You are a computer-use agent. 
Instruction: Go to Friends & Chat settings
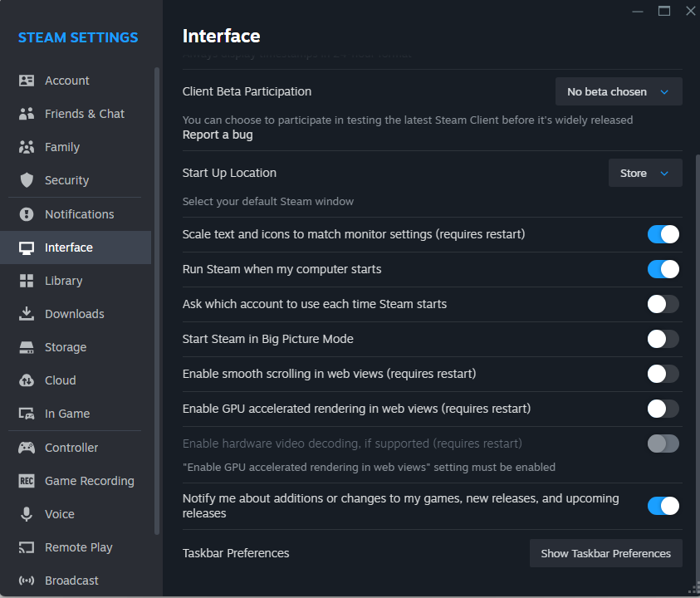[76, 114]
